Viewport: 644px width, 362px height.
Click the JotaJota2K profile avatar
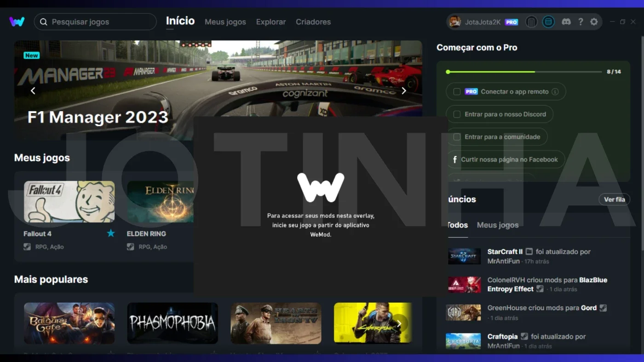tap(454, 22)
